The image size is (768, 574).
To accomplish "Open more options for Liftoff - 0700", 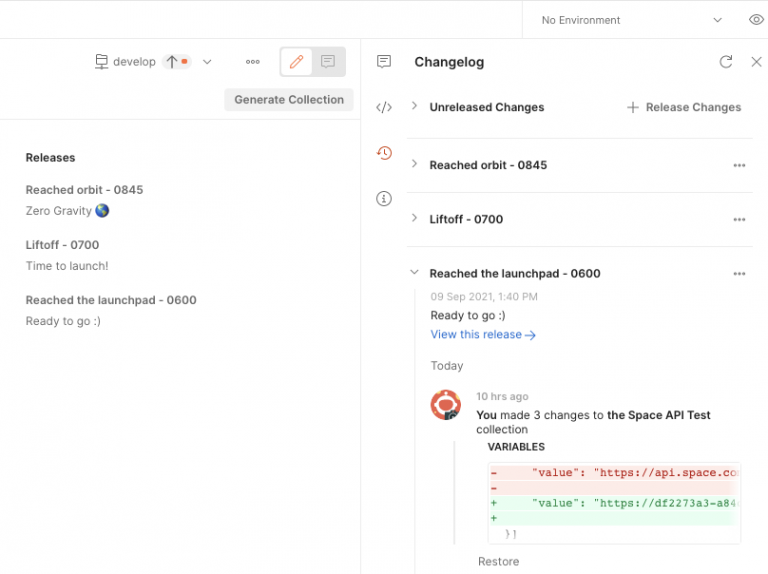I will click(x=739, y=219).
